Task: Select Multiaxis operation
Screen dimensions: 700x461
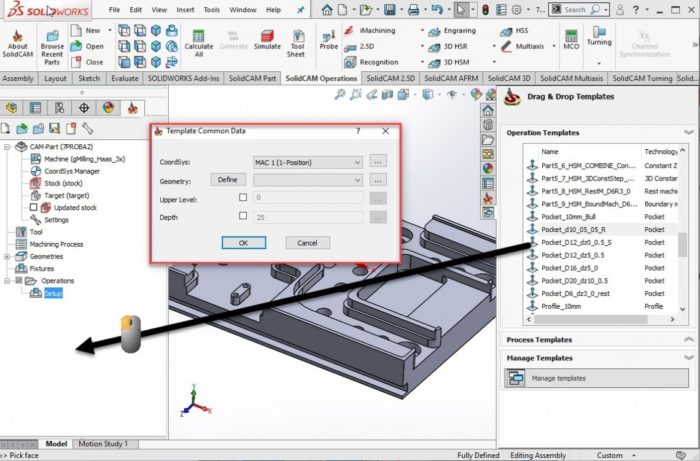Action: [x=522, y=46]
